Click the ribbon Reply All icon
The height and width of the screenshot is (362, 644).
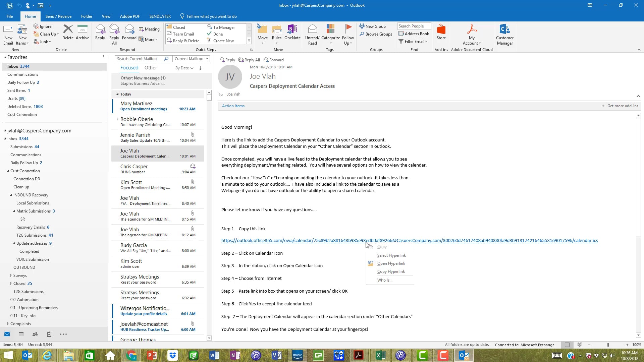pyautogui.click(x=114, y=34)
